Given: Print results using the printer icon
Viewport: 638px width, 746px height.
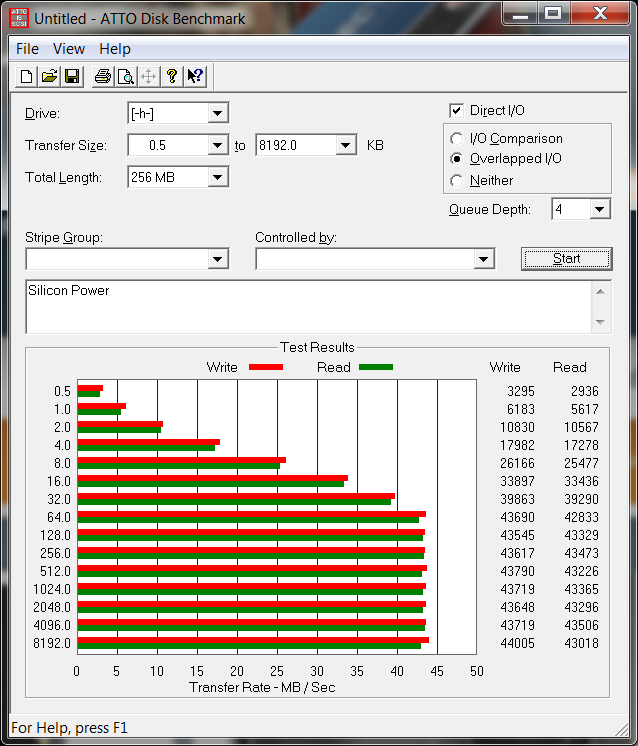Looking at the screenshot, I should pyautogui.click(x=102, y=76).
